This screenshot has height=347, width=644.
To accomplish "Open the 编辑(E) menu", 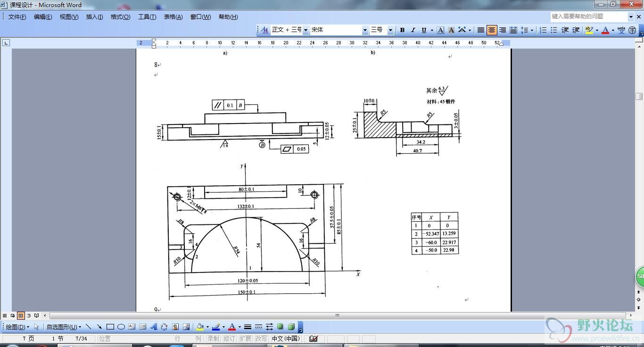I will pyautogui.click(x=43, y=17).
